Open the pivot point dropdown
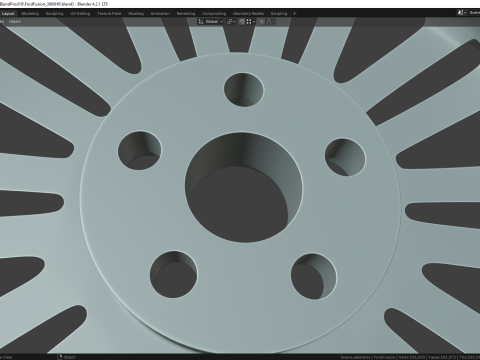Image resolution: width=480 pixels, height=360 pixels. [231, 22]
